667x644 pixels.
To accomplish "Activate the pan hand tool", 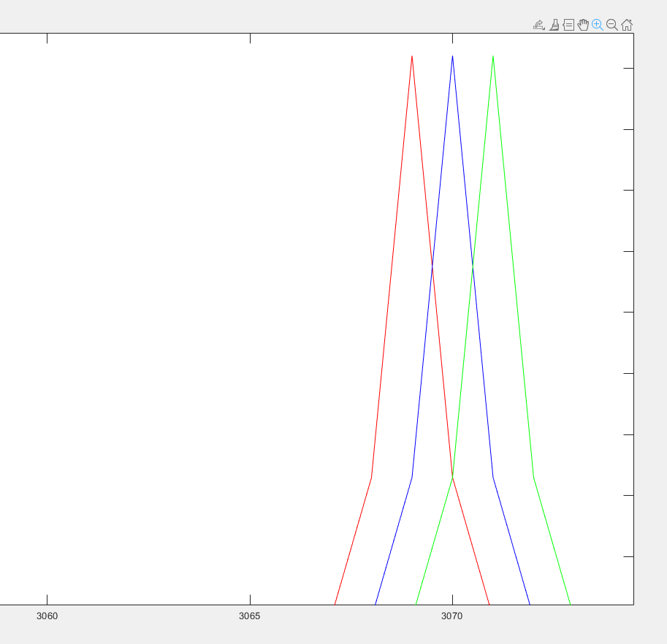I will (583, 25).
